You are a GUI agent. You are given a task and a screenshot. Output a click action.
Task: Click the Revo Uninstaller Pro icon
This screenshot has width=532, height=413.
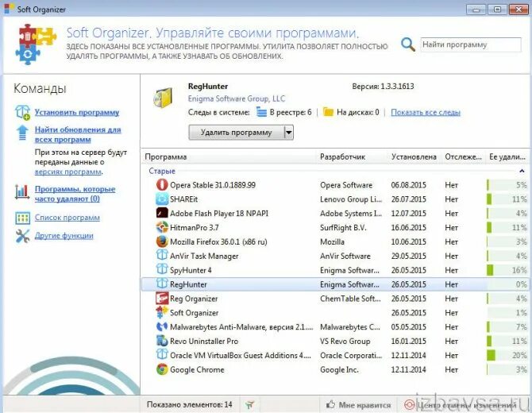coord(162,341)
